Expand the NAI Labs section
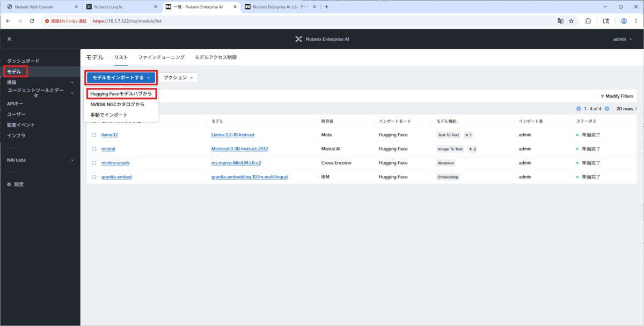This screenshot has width=644, height=326. [x=40, y=160]
